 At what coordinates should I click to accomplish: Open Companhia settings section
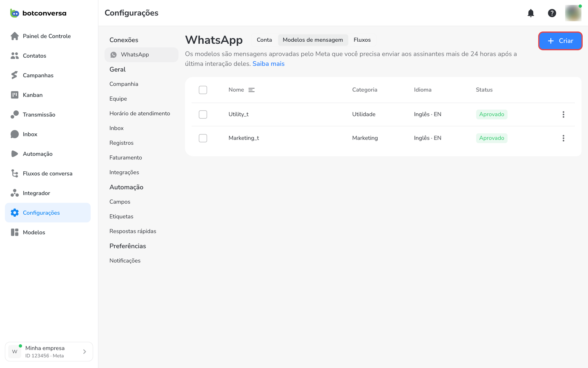pos(124,84)
